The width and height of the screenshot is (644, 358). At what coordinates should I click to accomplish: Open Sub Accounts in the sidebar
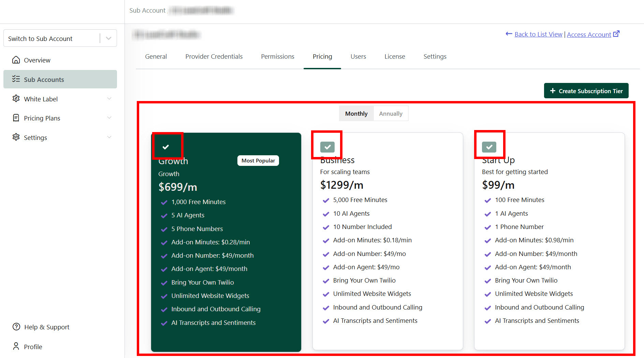pos(60,79)
